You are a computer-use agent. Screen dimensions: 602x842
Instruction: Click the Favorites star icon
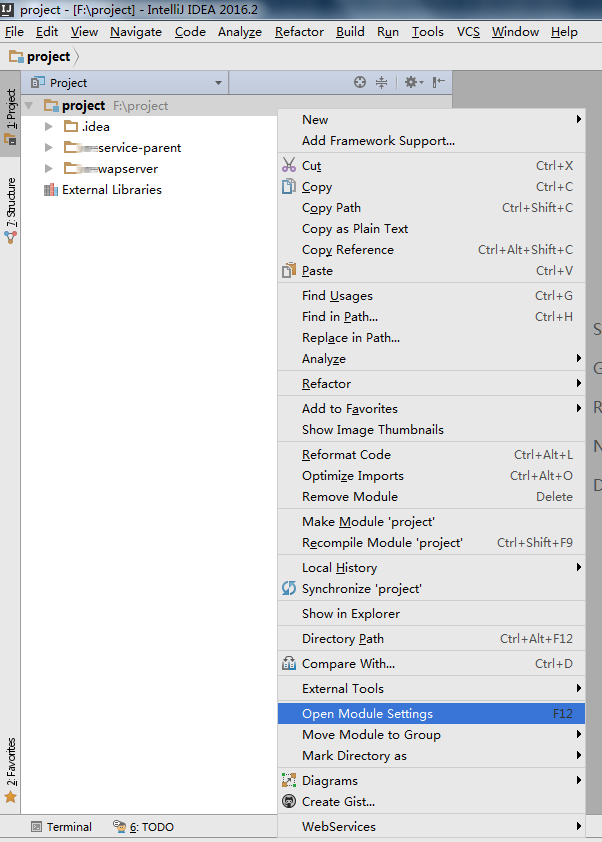coord(10,797)
